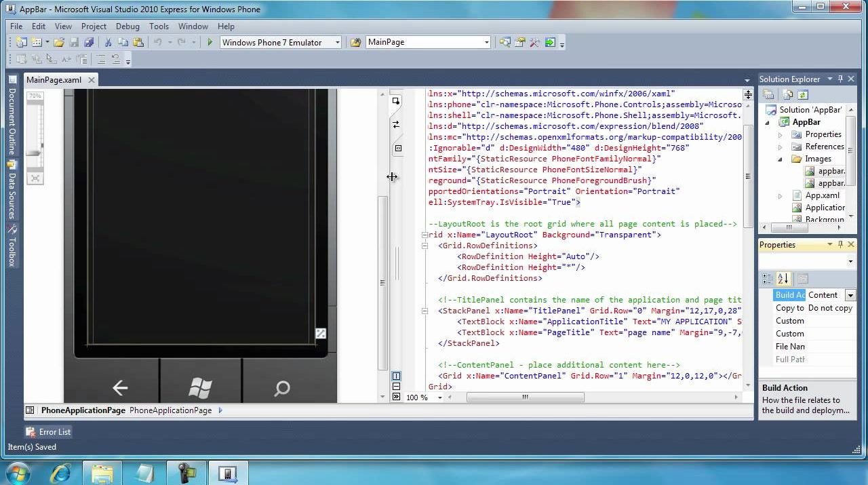This screenshot has width=868, height=485.
Task: Open the Windows Phone 7 Emulator target dropdown
Action: point(337,42)
